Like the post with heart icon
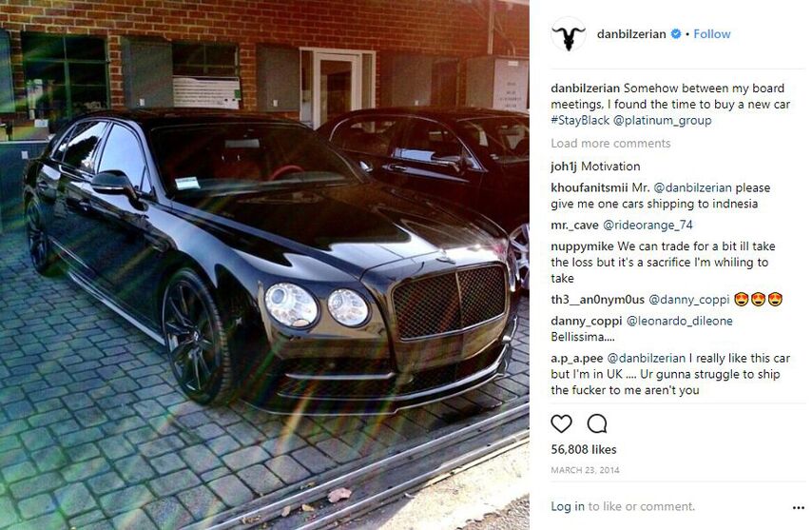Screen dimensions: 812x530 [x=561, y=423]
